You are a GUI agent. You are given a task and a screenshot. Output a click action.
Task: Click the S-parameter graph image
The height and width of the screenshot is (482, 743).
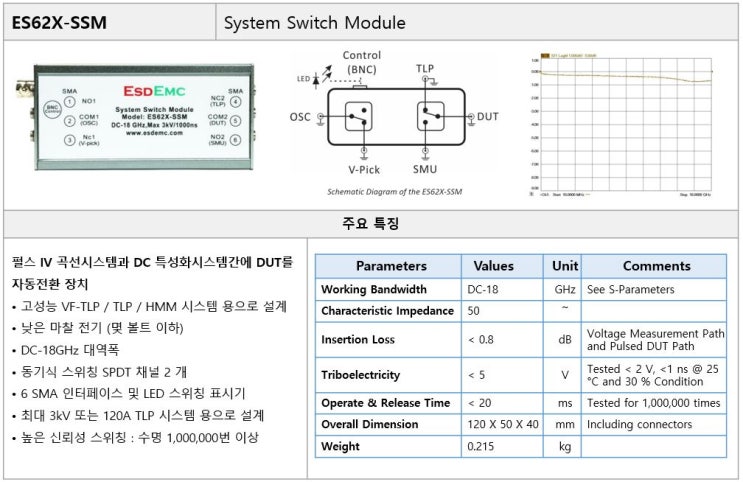(x=622, y=125)
